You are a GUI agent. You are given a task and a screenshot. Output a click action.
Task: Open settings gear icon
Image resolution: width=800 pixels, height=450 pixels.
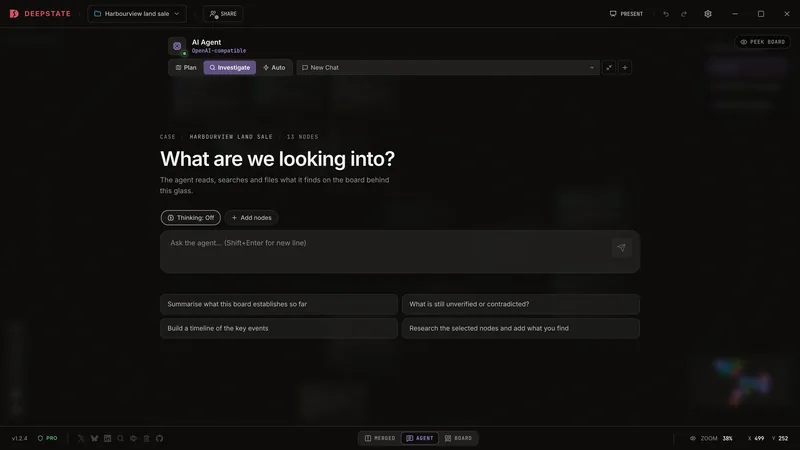[708, 14]
